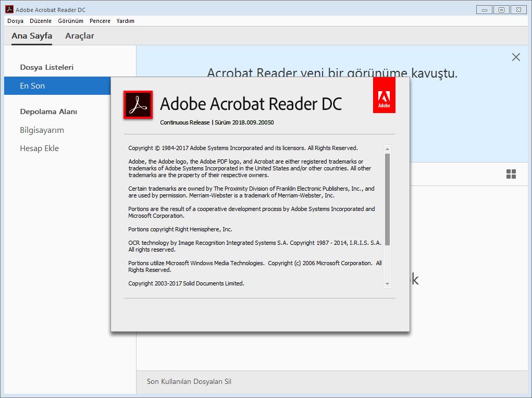532x398 pixels.
Task: Click scroll up arrow in about dialog
Action: 388,149
